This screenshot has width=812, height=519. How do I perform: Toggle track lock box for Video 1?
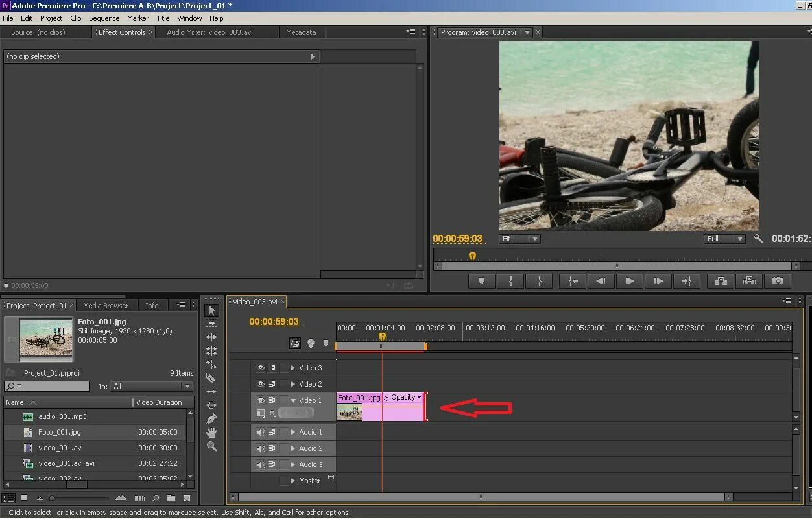point(284,400)
